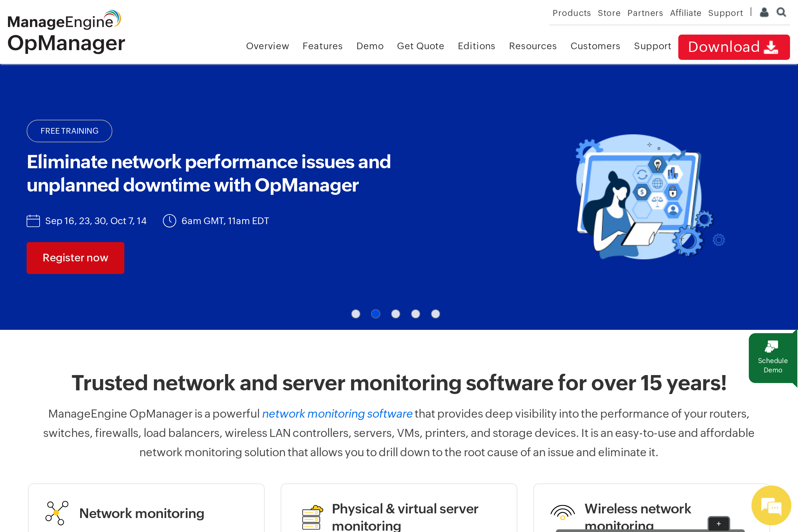Open the site search magnifier icon
798x532 pixels.
(781, 12)
